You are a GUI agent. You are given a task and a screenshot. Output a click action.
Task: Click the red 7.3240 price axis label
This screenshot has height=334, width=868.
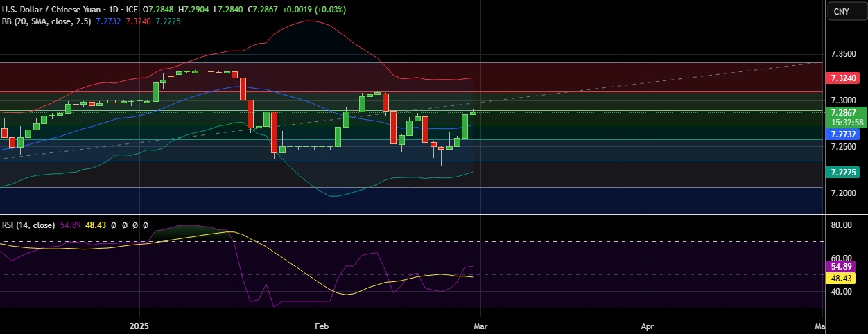coord(844,78)
